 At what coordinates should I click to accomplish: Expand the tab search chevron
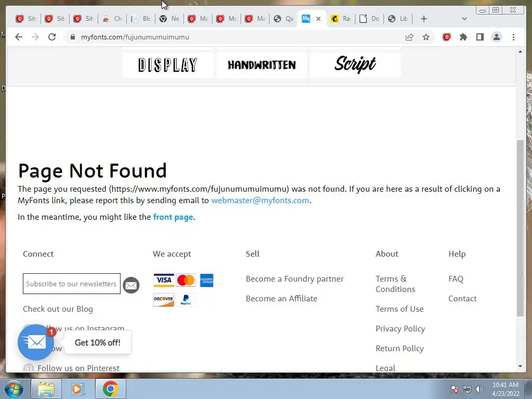[x=464, y=19]
